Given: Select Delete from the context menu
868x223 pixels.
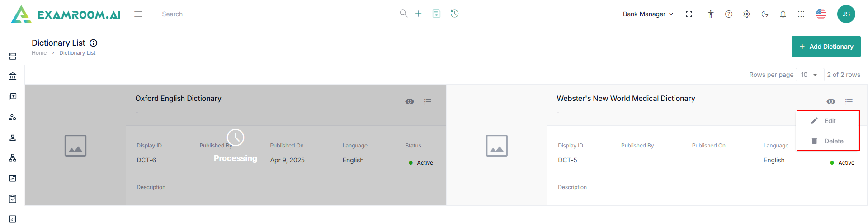Looking at the screenshot, I should click(828, 141).
